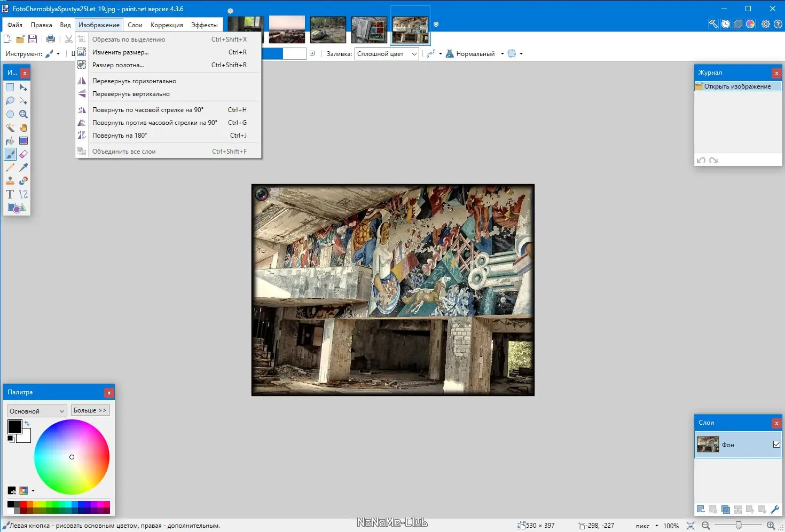Click the Undo arrow in the Journal panel

pos(701,160)
